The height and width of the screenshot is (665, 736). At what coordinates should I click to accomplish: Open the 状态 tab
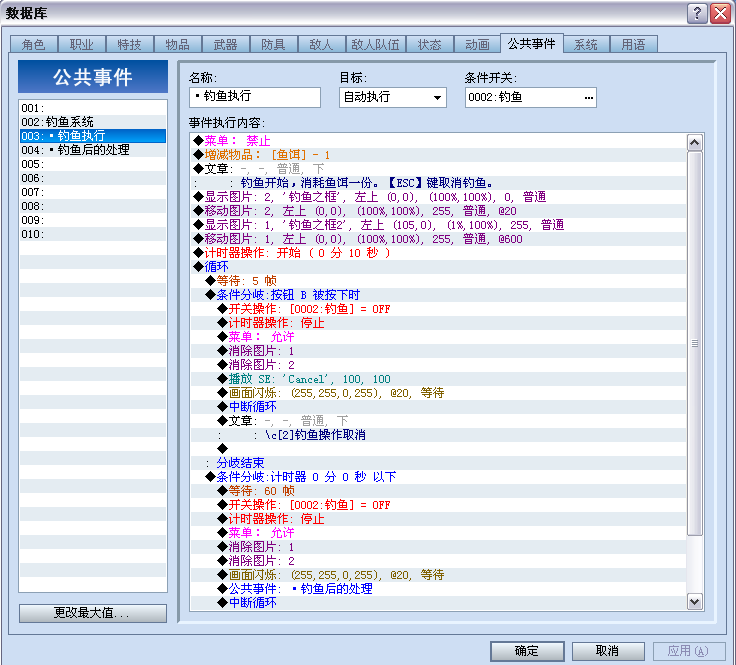pos(430,44)
